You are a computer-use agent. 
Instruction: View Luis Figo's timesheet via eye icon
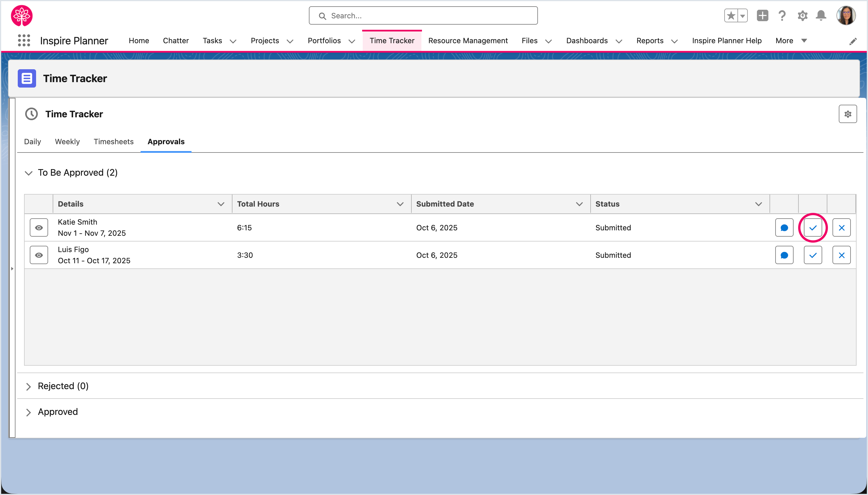(x=39, y=255)
